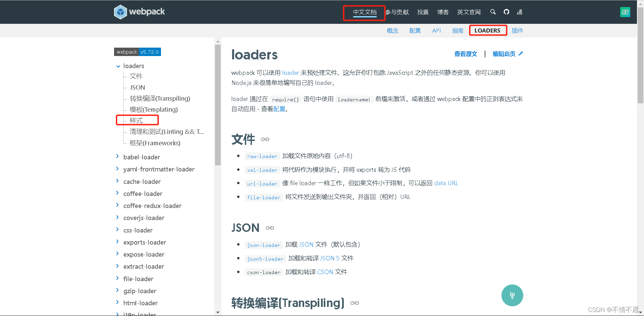Switch to the 插件 sub-navigation tab
Viewport: 644px width, 316px height.
pyautogui.click(x=517, y=31)
